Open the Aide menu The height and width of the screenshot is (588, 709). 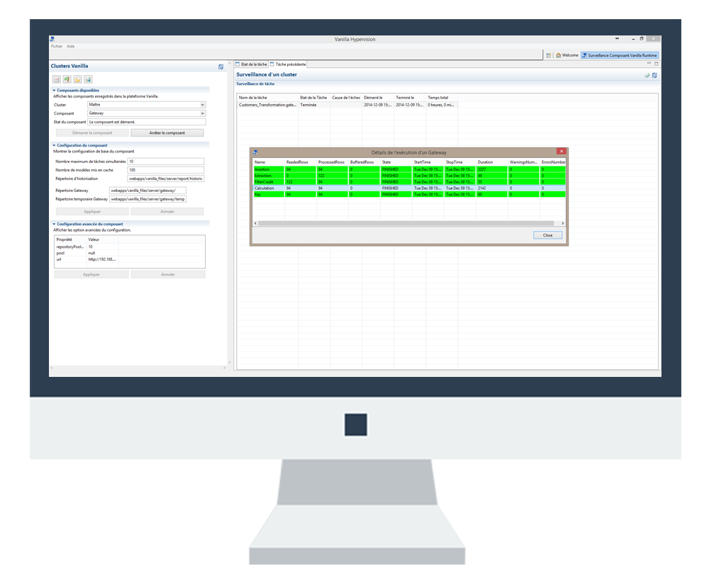click(70, 46)
